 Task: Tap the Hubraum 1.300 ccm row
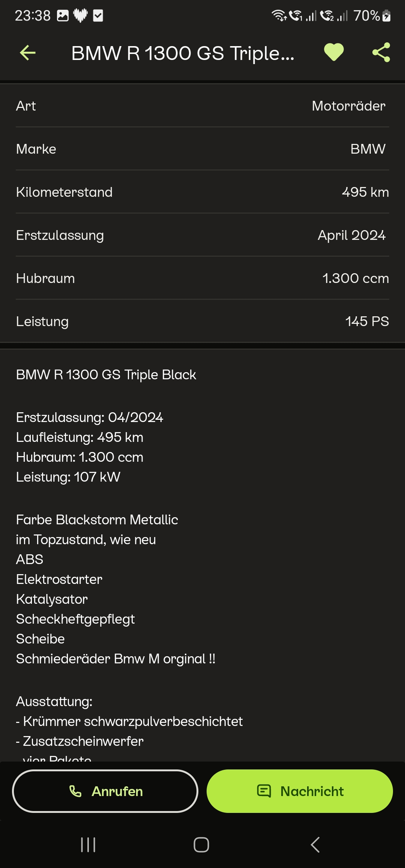pyautogui.click(x=202, y=278)
